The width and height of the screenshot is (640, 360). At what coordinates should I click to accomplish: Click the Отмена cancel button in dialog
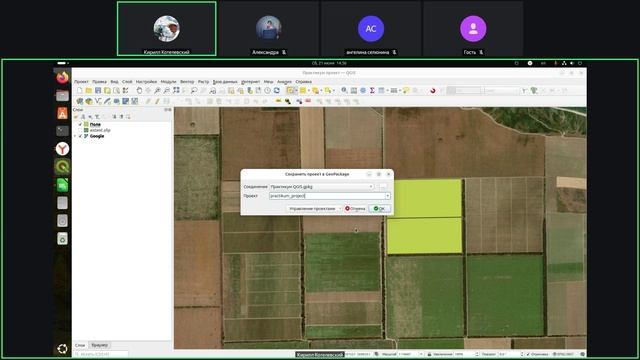point(355,209)
